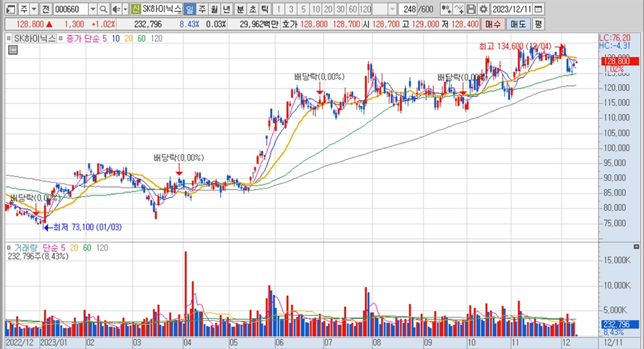
Task: Click the add candlestick chart icon
Action: click(446, 8)
